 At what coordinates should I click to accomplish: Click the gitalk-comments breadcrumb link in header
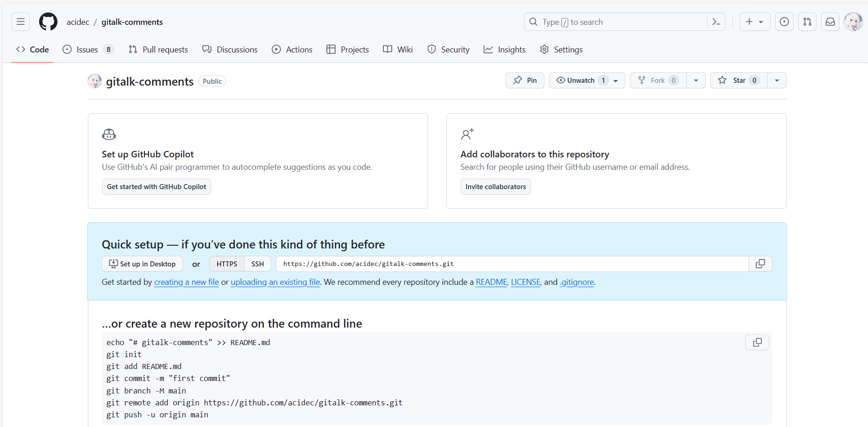tap(132, 22)
